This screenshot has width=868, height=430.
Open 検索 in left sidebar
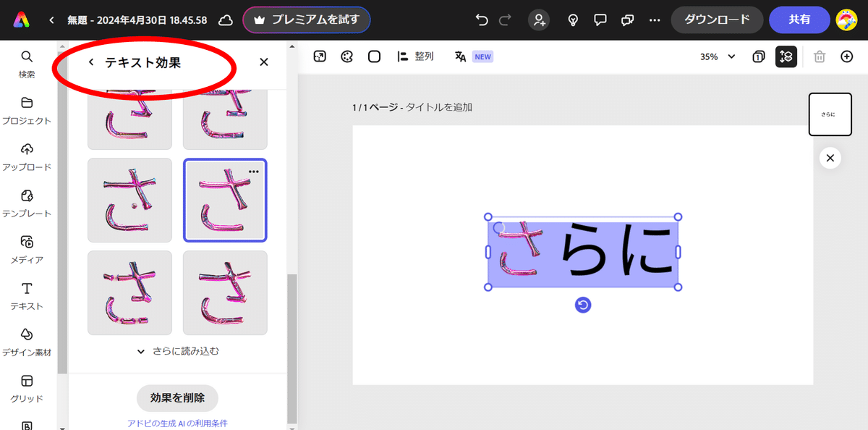(27, 64)
